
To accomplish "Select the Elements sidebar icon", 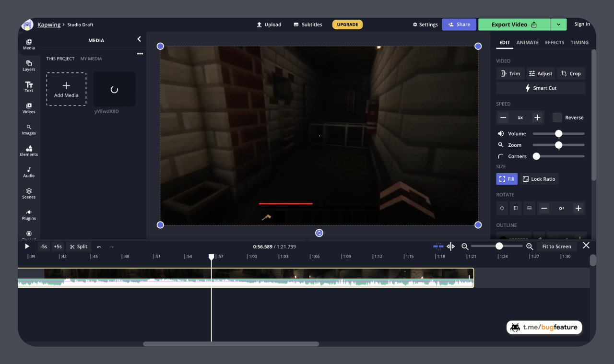I will [29, 151].
